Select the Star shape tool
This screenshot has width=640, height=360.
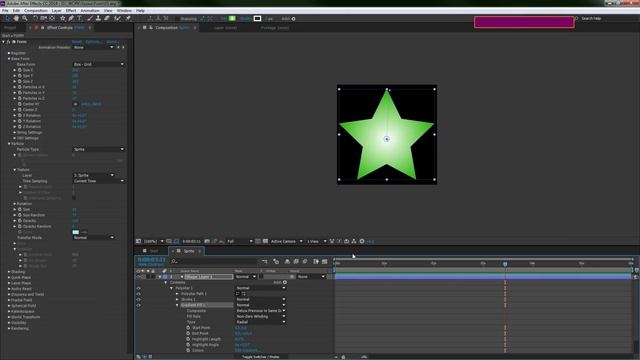pos(62,18)
